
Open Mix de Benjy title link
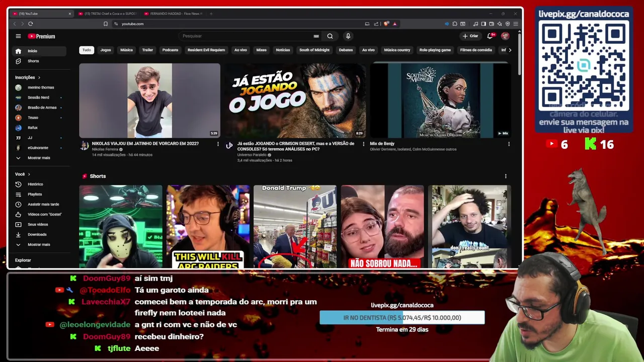pos(382,144)
